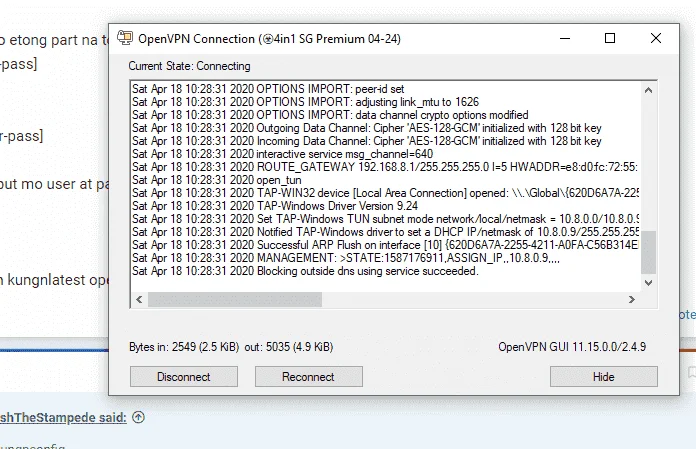Close the OpenVPN Connection window
696x449 pixels.
coord(656,39)
